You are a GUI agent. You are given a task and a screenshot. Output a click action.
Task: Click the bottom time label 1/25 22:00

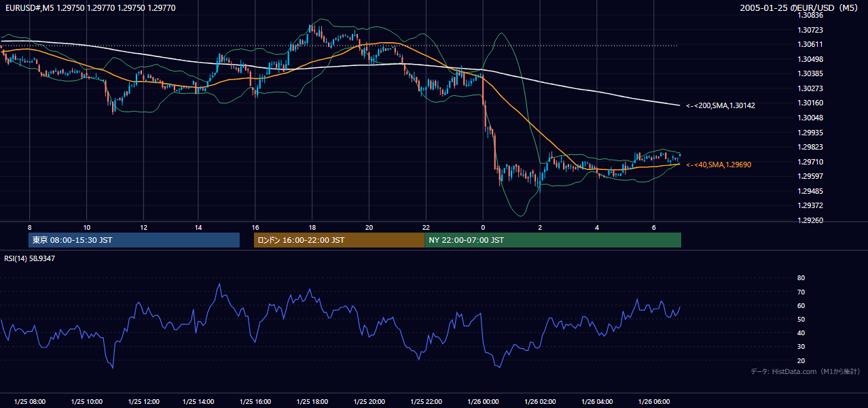click(x=426, y=402)
